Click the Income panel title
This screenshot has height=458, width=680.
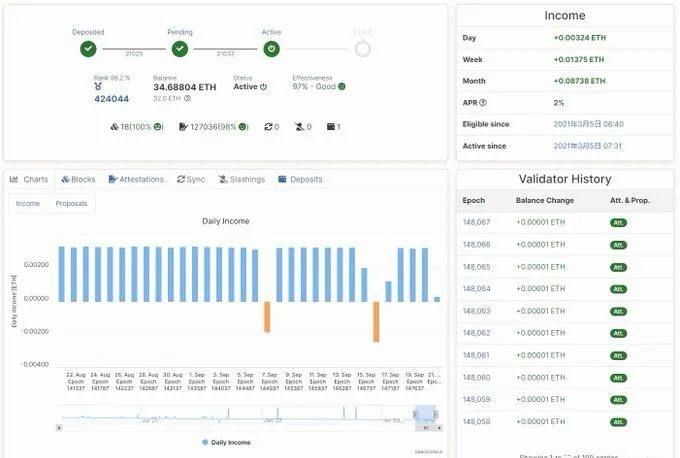565,16
